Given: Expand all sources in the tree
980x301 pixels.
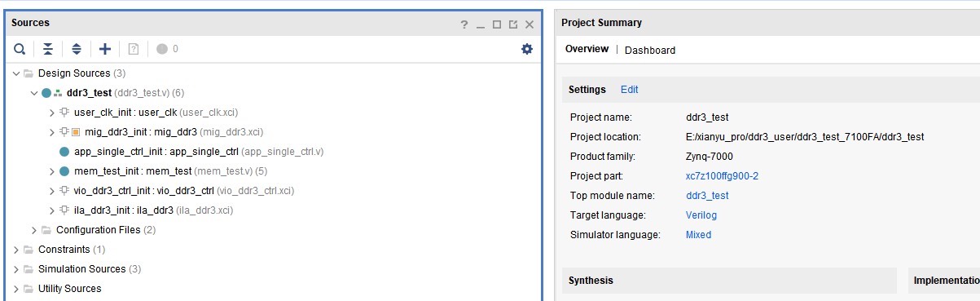Looking at the screenshot, I should 77,49.
